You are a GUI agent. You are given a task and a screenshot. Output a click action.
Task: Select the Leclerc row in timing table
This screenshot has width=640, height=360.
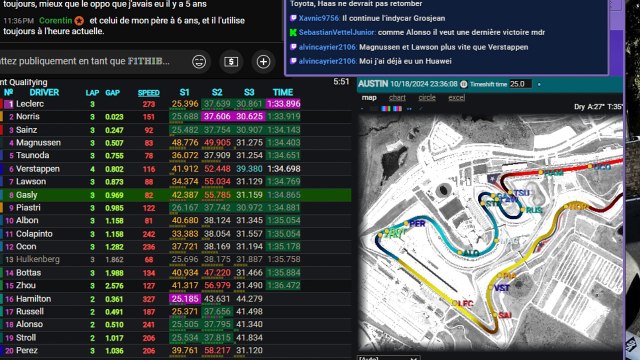click(176, 104)
